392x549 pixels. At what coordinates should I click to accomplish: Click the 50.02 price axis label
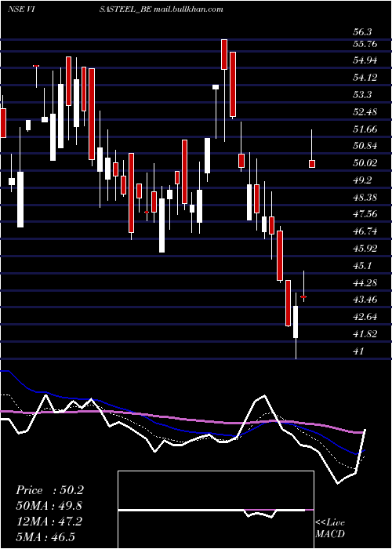[x=365, y=163]
